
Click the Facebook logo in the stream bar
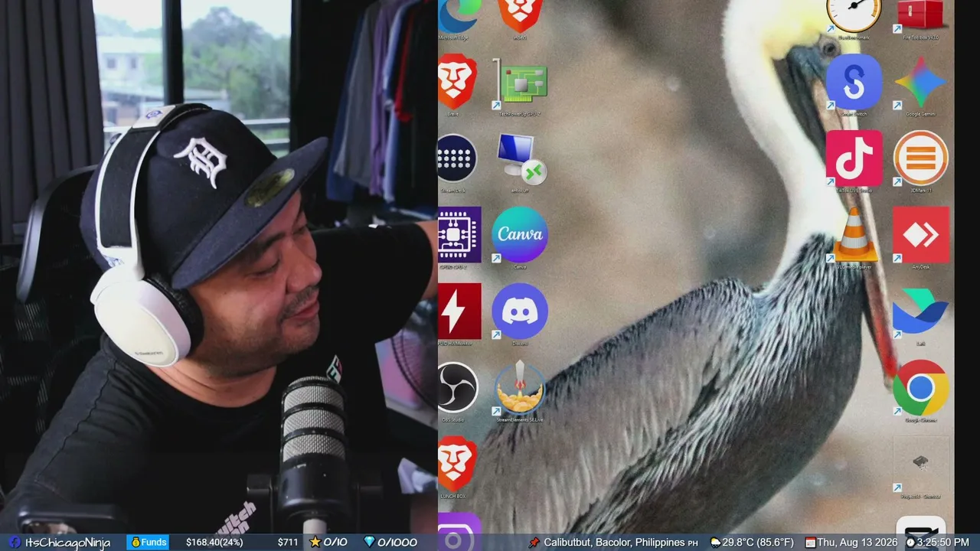tap(15, 543)
